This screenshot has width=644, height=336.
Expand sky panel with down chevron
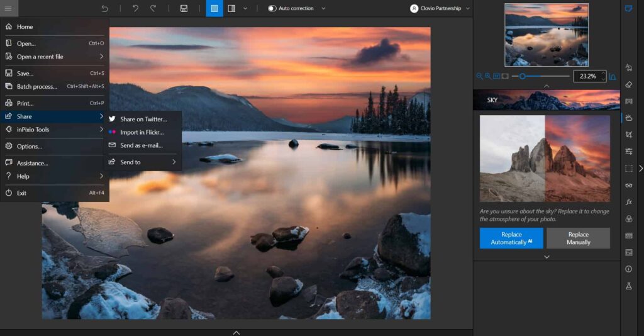pyautogui.click(x=547, y=257)
